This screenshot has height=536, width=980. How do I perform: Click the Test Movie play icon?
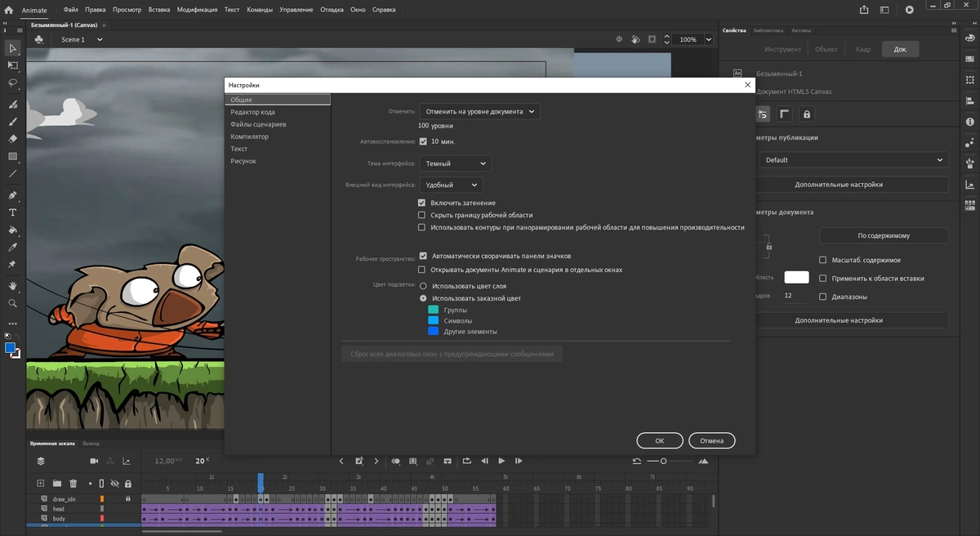click(x=910, y=10)
